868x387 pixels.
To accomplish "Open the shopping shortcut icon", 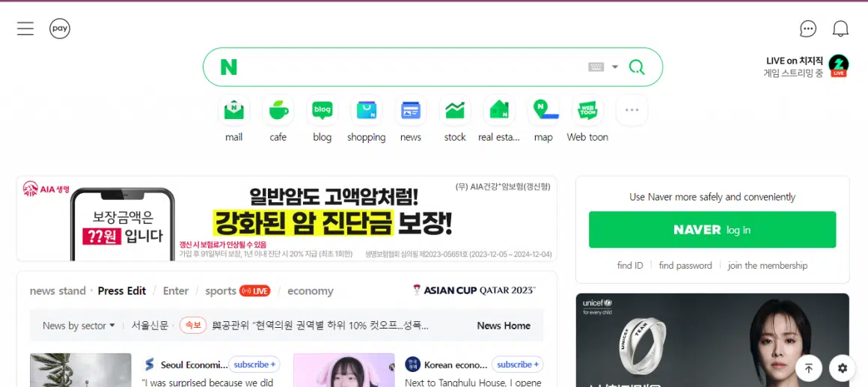I will coord(367,111).
